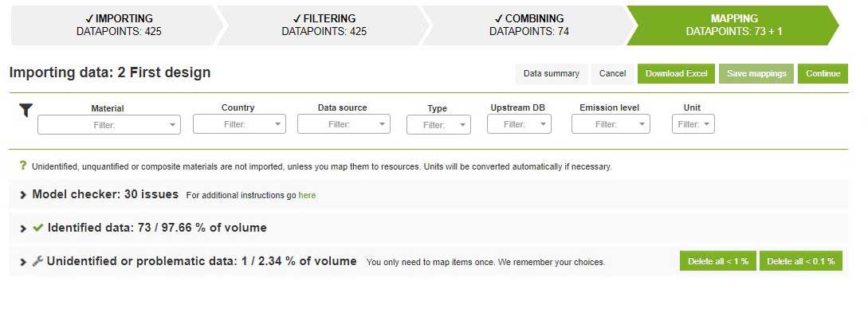The image size is (868, 324).
Task: Click Delete all < 1 % button
Action: (x=718, y=261)
